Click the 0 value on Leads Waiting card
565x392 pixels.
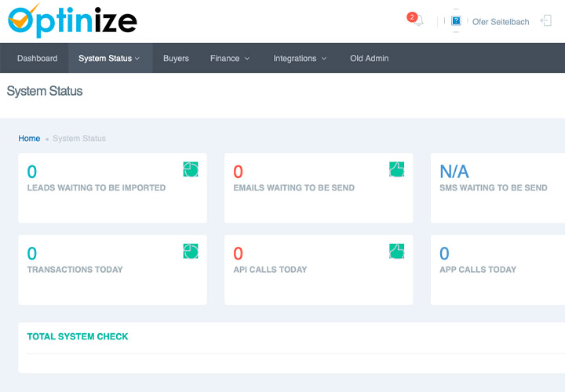click(x=31, y=172)
